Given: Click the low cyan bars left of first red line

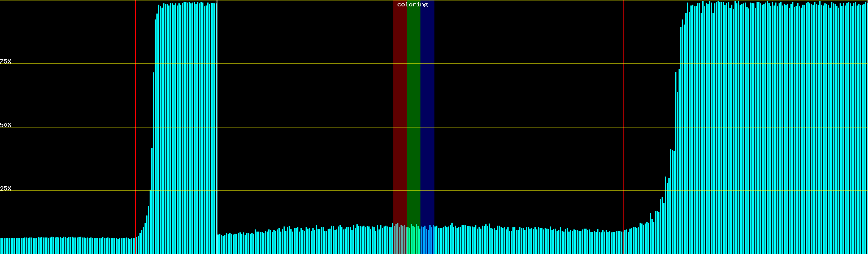Looking at the screenshot, I should [x=68, y=246].
